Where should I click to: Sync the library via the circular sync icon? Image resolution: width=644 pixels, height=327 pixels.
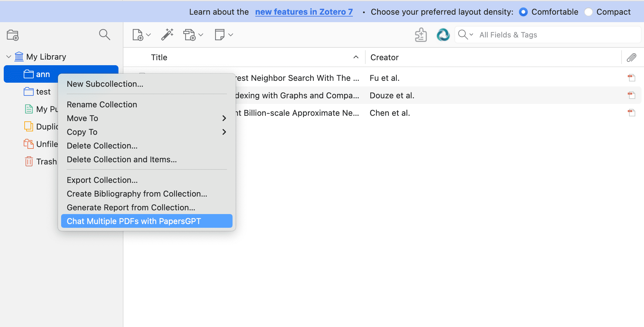[443, 35]
